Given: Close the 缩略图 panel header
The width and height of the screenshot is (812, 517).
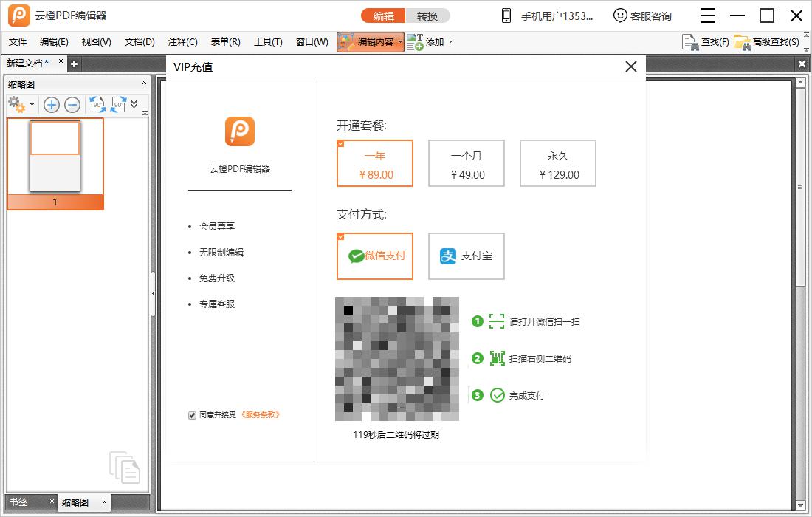Looking at the screenshot, I should tap(145, 83).
